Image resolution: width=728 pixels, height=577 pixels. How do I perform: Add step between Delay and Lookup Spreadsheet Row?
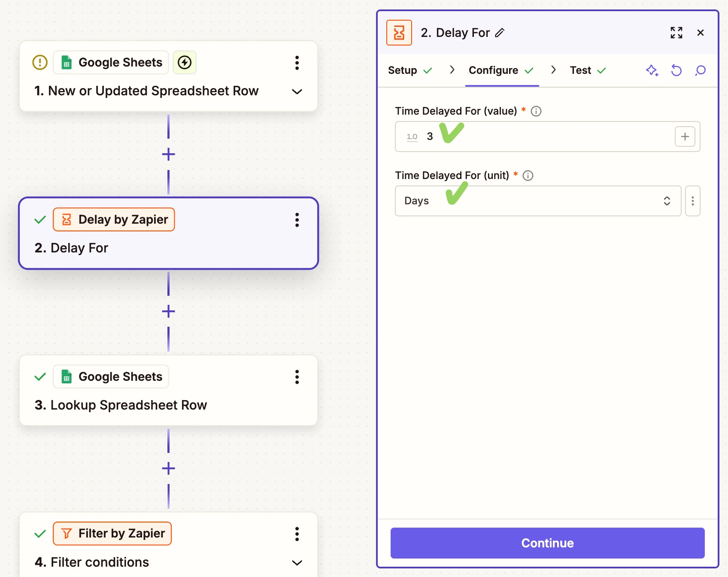(168, 311)
